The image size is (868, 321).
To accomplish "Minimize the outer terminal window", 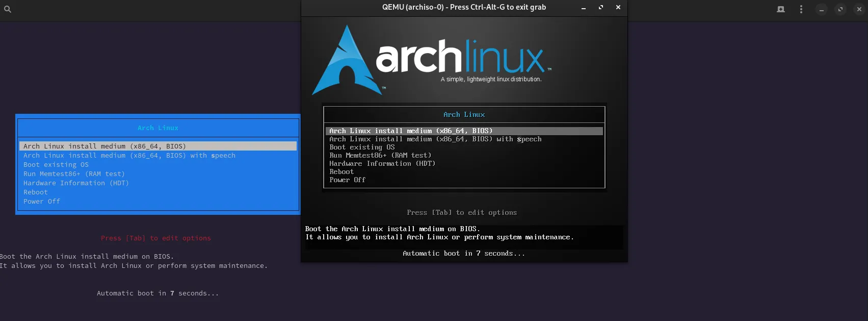I will pos(822,9).
